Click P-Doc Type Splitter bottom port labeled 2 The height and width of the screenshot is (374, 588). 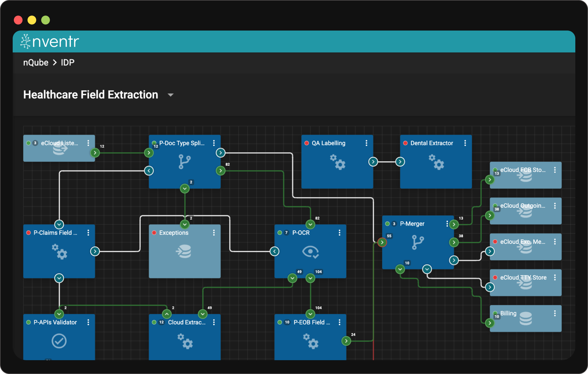[185, 188]
